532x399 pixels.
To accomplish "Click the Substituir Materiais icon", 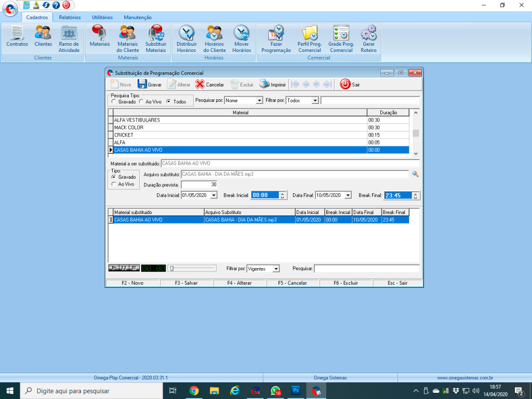I will pos(156,34).
